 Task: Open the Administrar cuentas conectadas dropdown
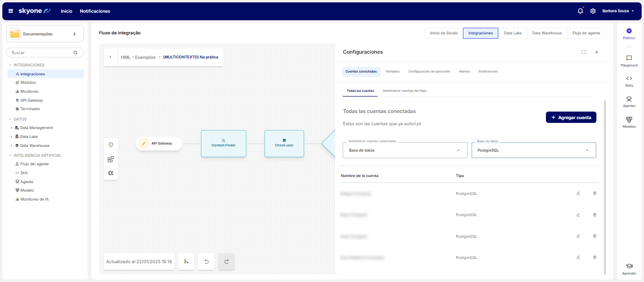(405, 150)
